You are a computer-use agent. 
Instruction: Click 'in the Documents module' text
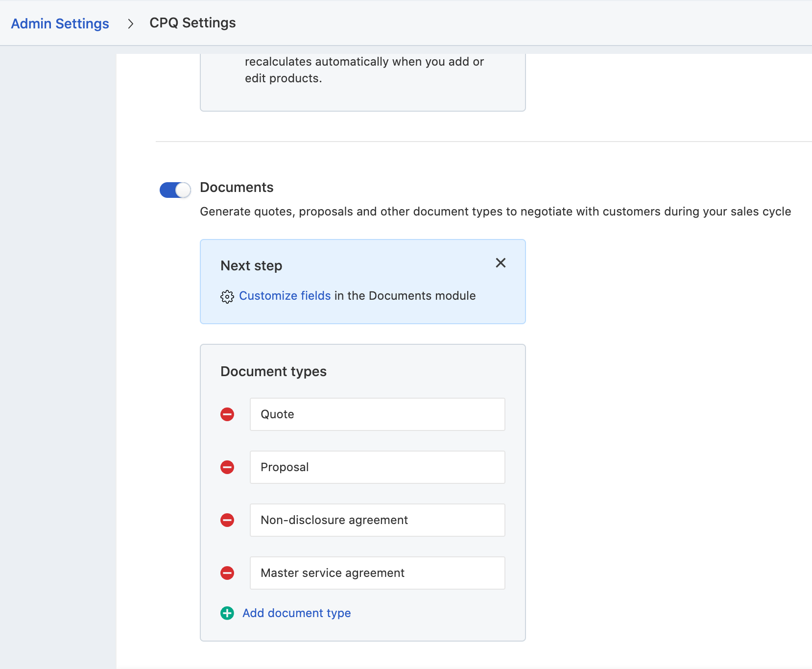click(x=405, y=296)
